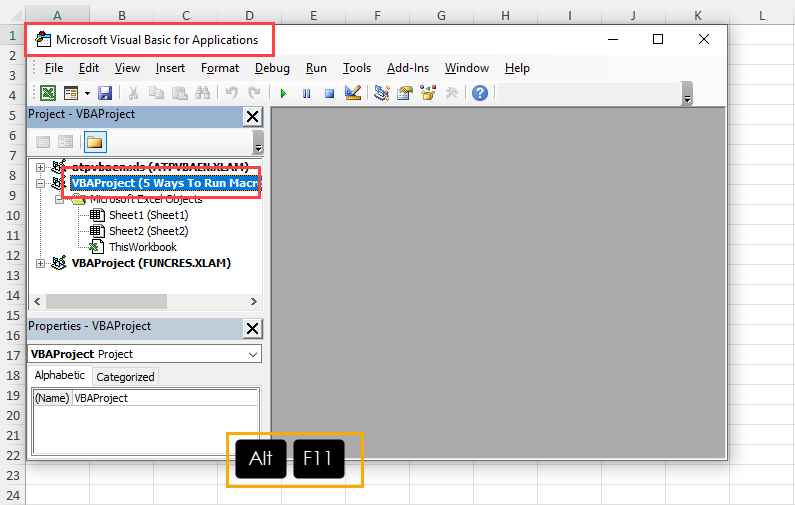This screenshot has height=505, width=795.
Task: Close the Visual Basic for Applications window
Action: tap(704, 39)
